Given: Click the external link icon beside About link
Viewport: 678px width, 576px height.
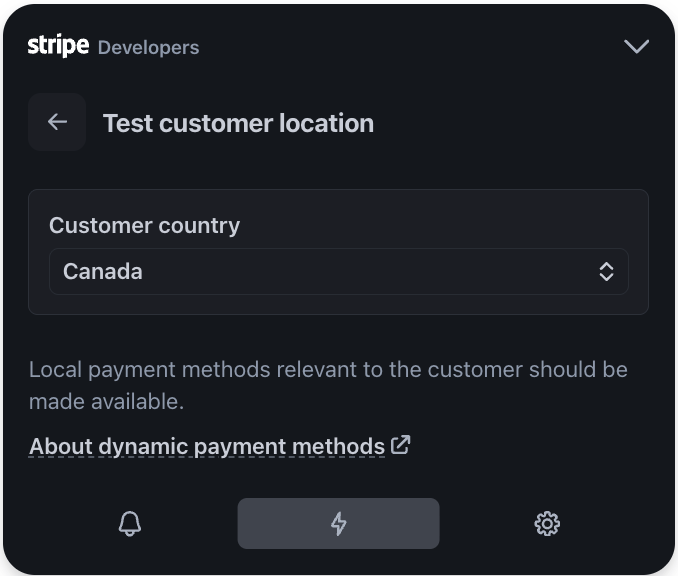Looking at the screenshot, I should (x=401, y=445).
